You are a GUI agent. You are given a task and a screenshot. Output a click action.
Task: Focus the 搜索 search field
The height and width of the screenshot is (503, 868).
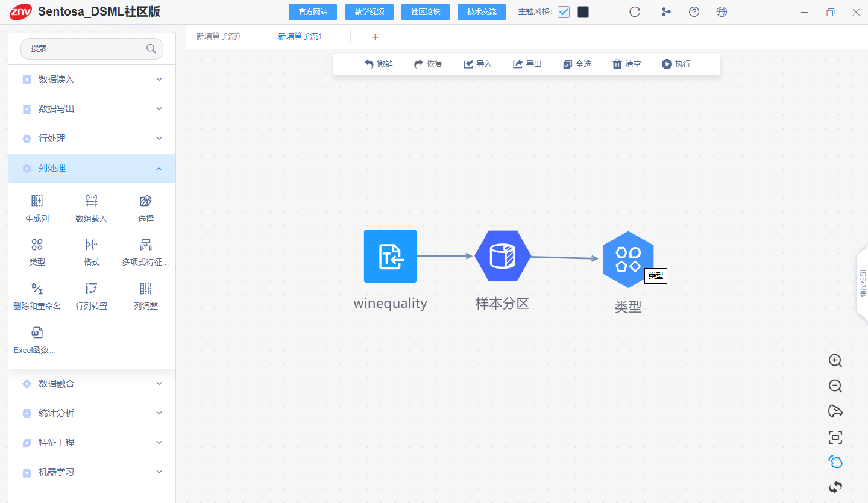tap(92, 49)
